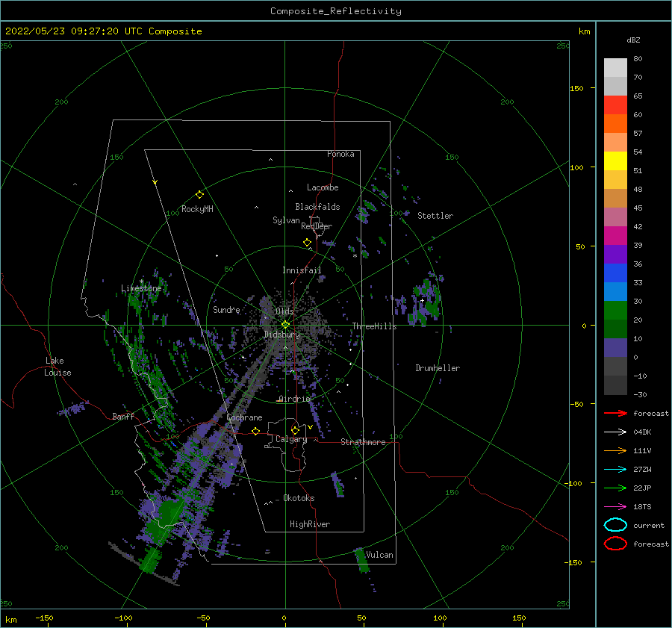672x628 pixels.
Task: Click the yellow diamond marker below Cochrane
Action: pos(256,431)
